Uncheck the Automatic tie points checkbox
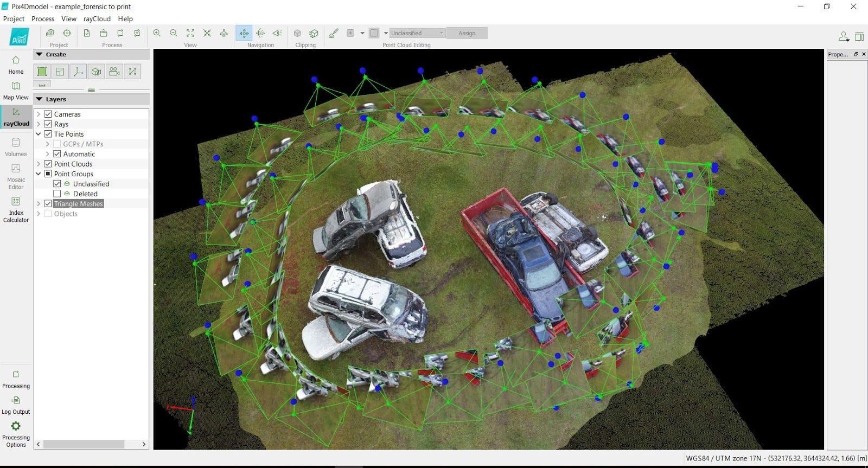868x468 pixels. pos(57,154)
